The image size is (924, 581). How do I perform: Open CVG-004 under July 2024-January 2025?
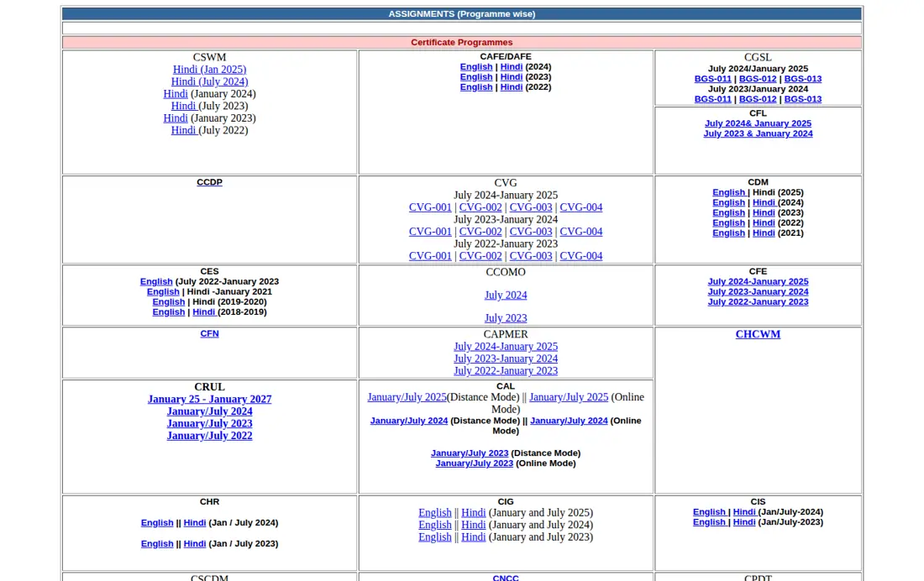[x=581, y=207]
